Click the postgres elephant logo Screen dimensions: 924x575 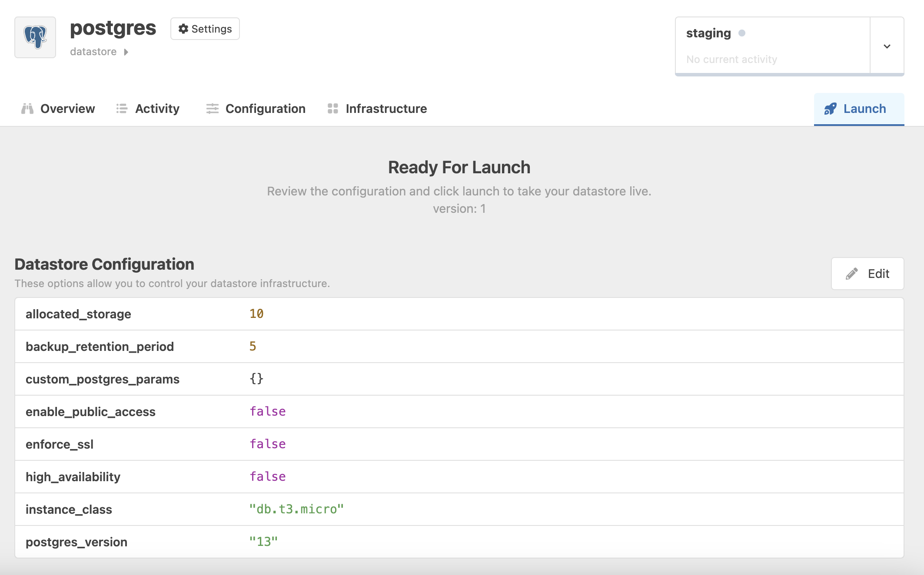(35, 37)
